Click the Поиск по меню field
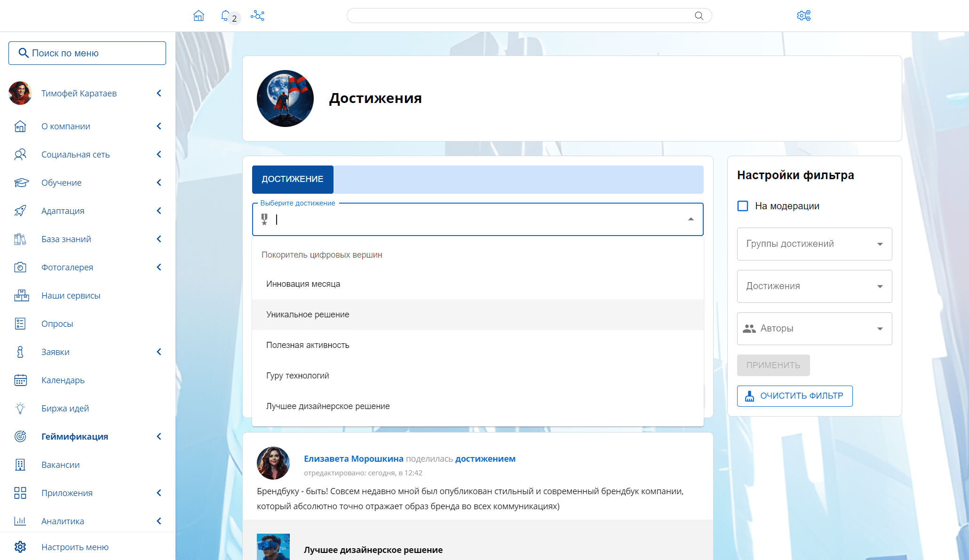The width and height of the screenshot is (969, 560). [87, 53]
